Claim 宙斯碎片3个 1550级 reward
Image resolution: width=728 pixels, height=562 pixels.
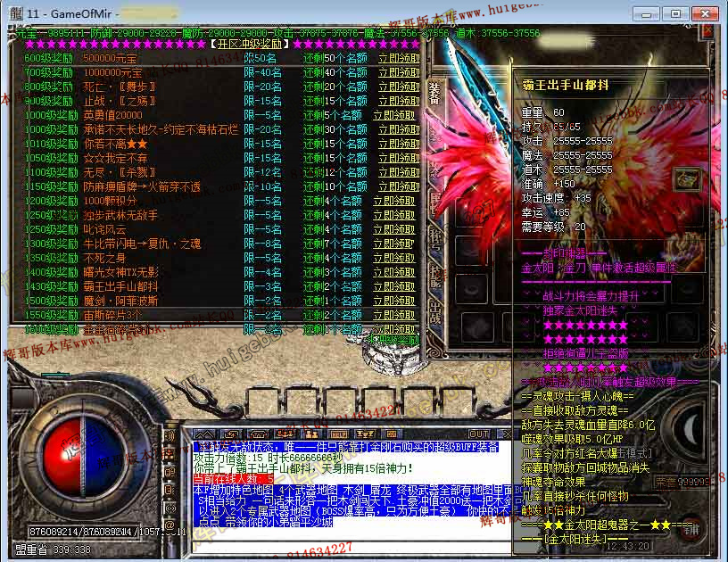pos(393,315)
